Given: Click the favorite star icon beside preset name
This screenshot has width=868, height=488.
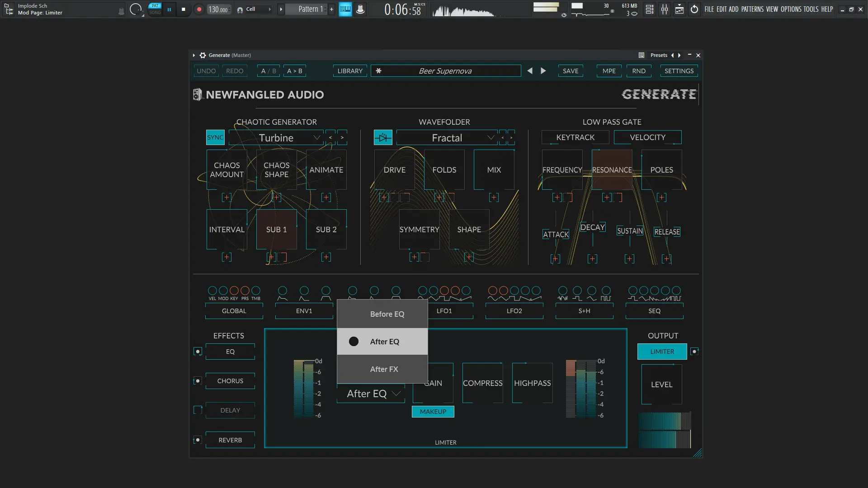Looking at the screenshot, I should 379,71.
